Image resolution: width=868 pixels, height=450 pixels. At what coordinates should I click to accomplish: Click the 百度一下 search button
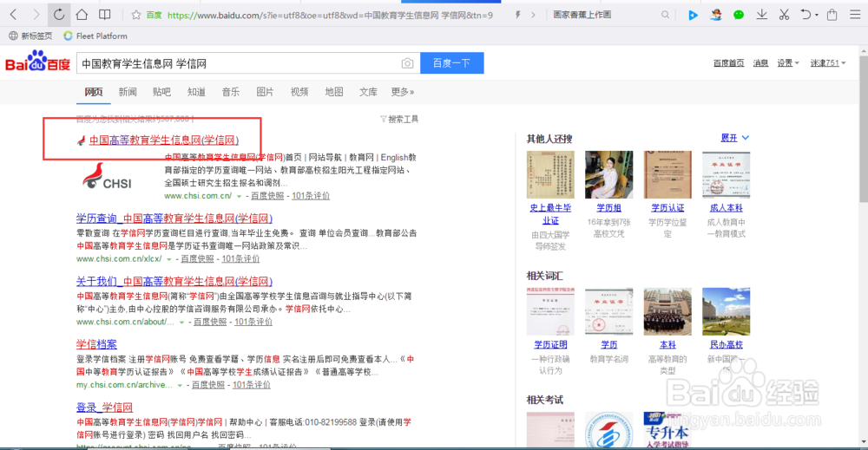451,63
